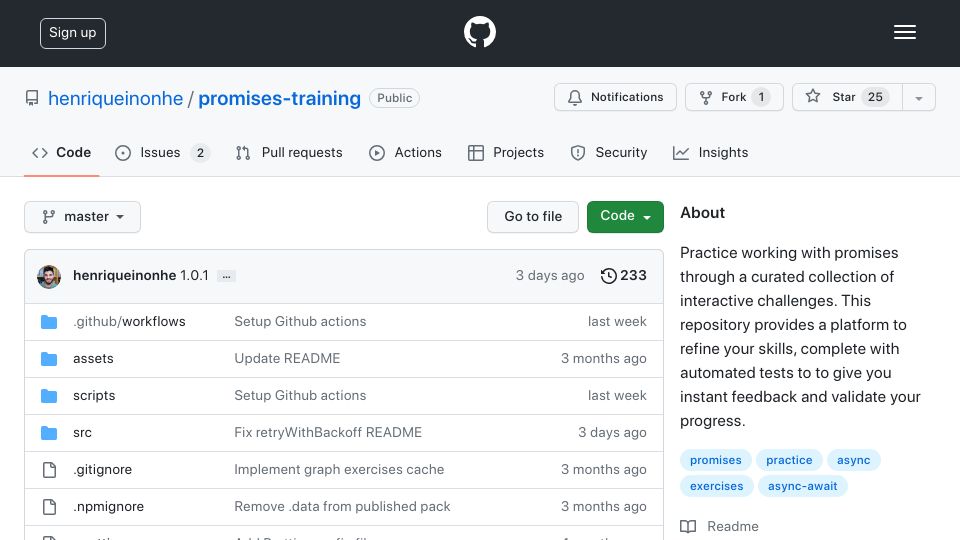
Task: Click the exercises topic tag
Action: click(x=716, y=486)
